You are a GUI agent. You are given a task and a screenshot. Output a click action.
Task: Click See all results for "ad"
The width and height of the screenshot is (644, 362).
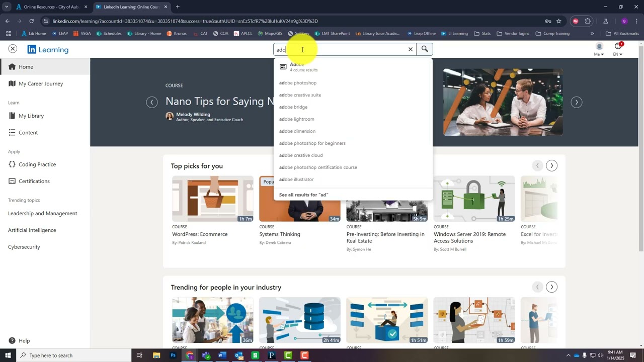(x=303, y=195)
